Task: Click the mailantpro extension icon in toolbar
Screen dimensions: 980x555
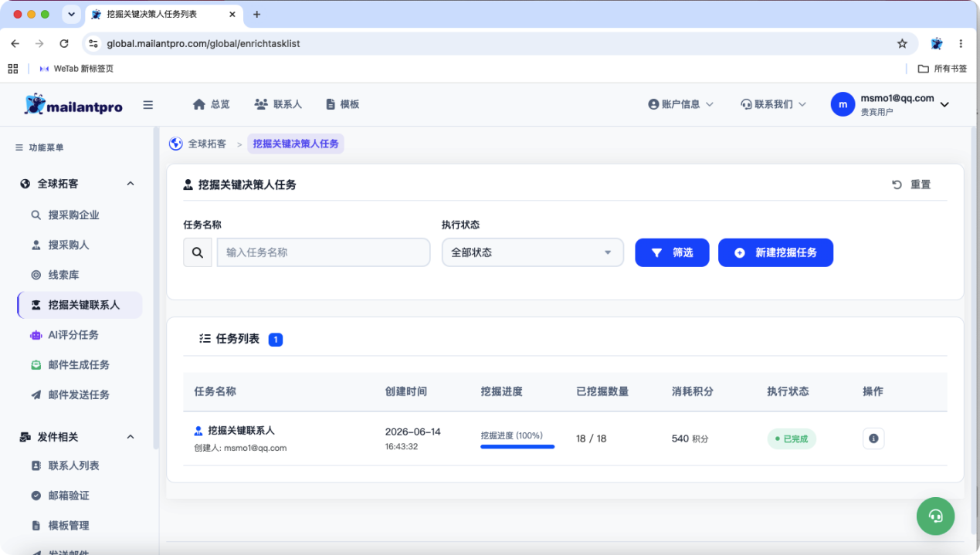Action: 937,44
